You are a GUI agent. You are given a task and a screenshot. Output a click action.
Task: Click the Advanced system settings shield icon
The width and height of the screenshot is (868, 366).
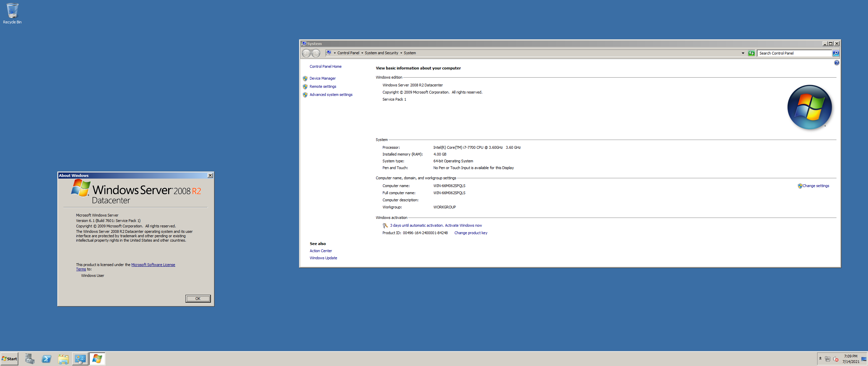[305, 95]
